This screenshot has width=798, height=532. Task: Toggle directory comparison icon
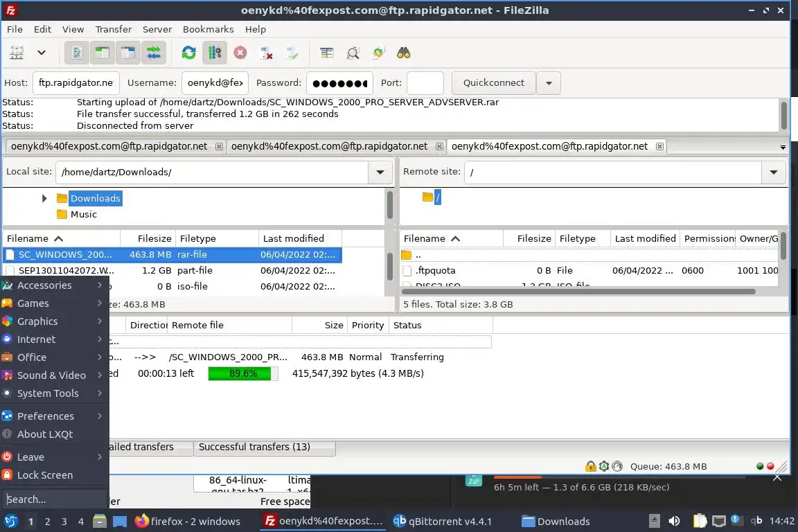353,53
